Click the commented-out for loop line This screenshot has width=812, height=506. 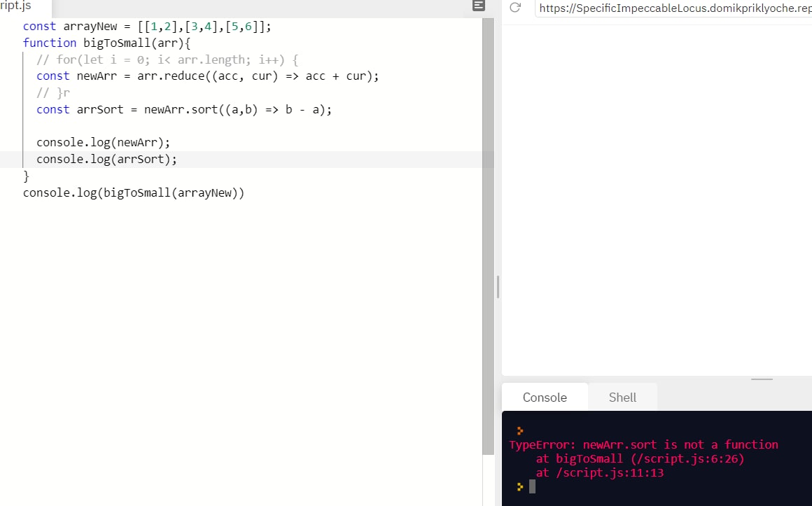(167, 59)
